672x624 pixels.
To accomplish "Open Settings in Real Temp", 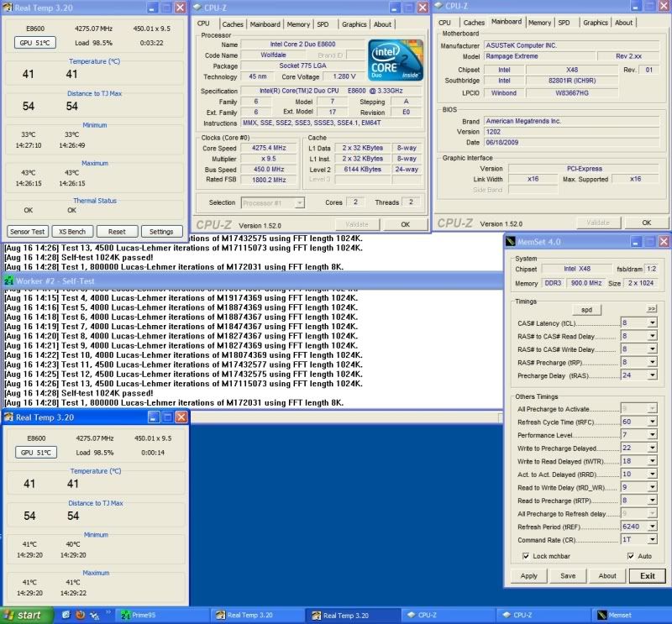I will 161,232.
